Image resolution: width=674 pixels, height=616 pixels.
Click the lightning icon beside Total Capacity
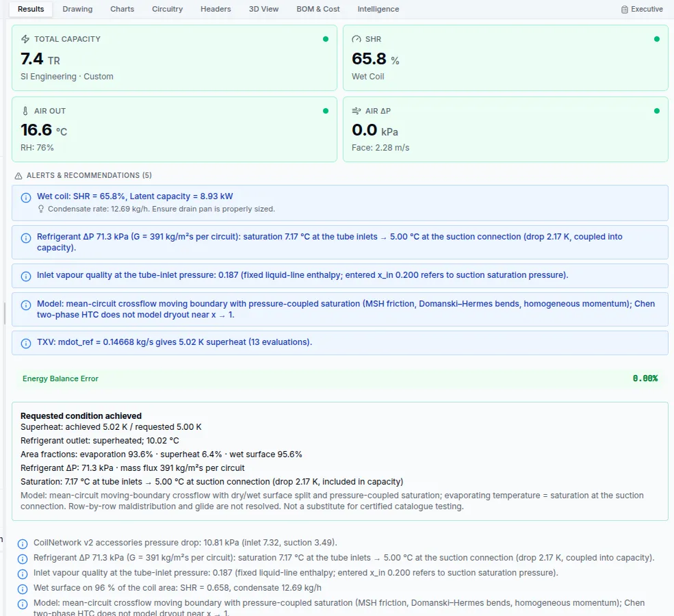click(x=25, y=39)
